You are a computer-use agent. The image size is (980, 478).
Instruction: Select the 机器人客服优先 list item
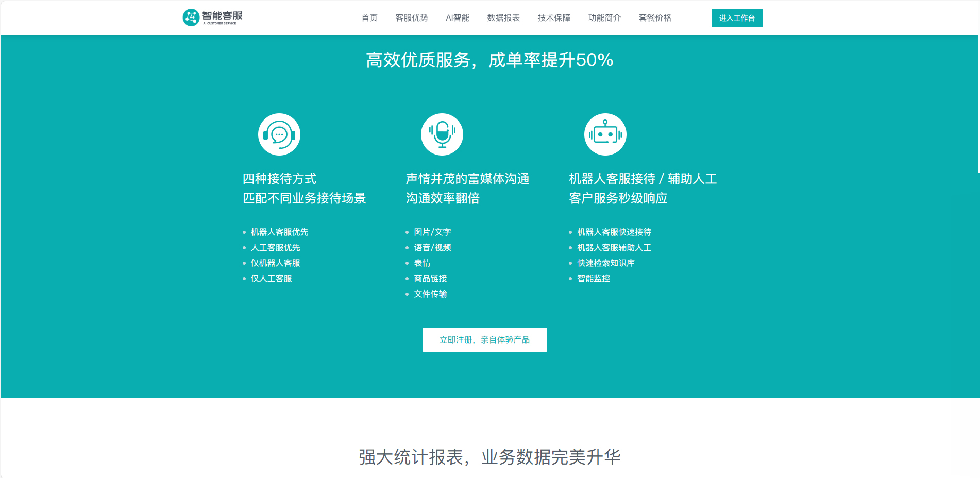click(279, 232)
